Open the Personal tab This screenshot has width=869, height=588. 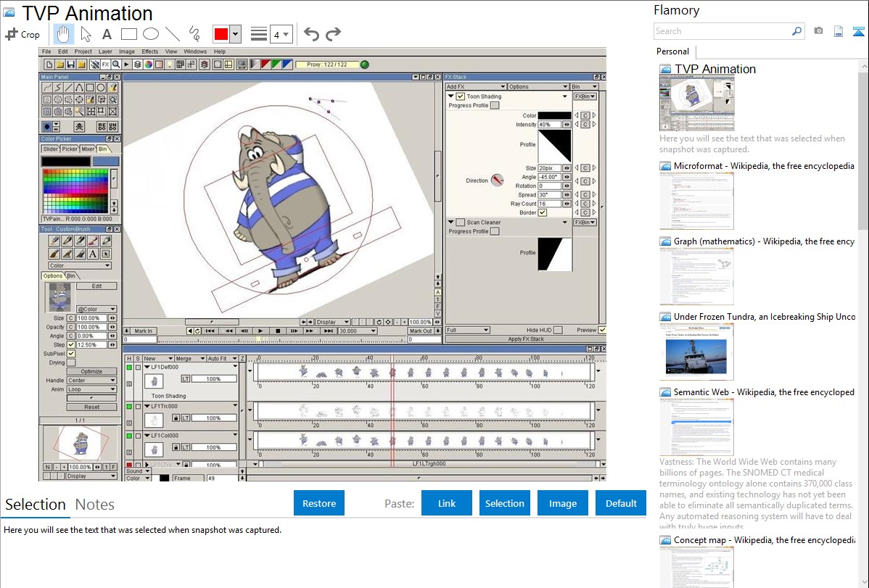(672, 51)
